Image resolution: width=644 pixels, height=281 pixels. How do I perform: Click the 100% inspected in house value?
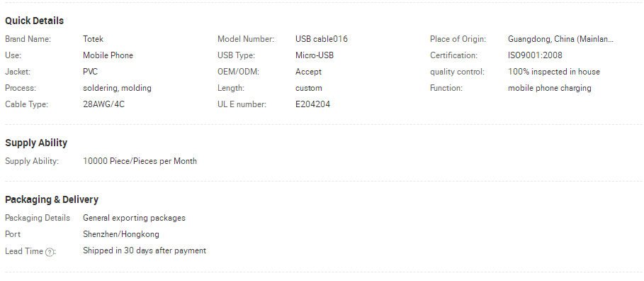[553, 72]
